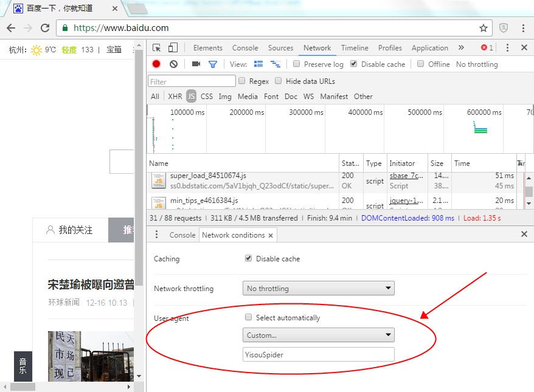
Task: Click the sunny weather icon
Action: click(x=36, y=50)
